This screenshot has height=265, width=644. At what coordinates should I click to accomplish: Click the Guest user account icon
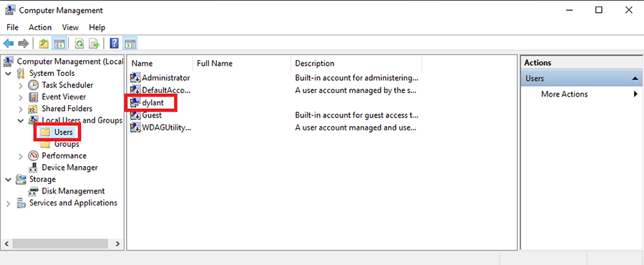click(x=135, y=115)
